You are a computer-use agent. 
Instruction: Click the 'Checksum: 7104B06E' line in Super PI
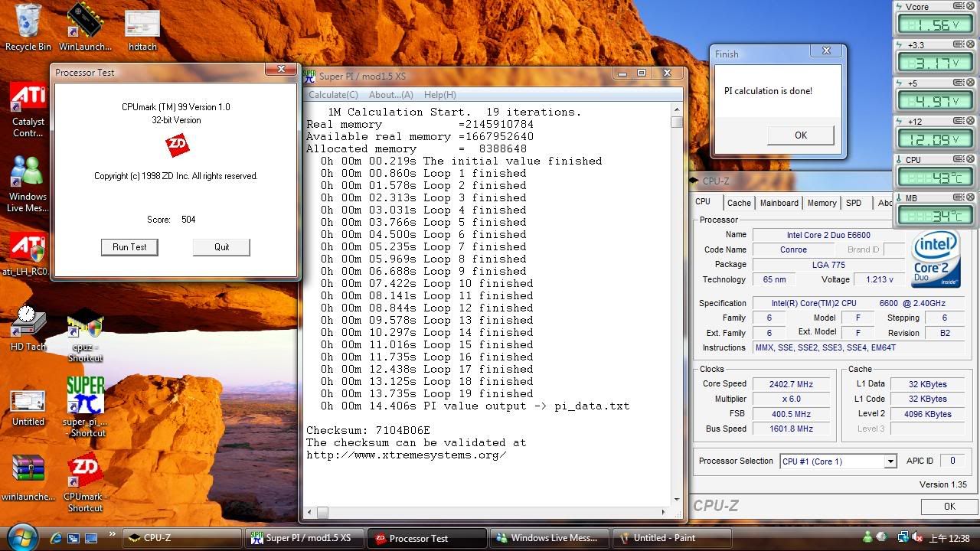368,430
